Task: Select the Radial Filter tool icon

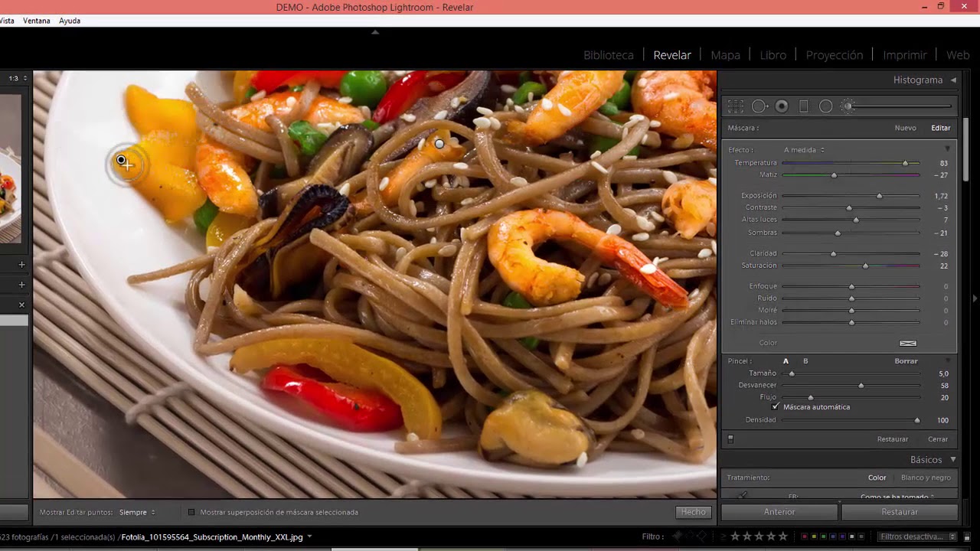Action: click(x=825, y=106)
